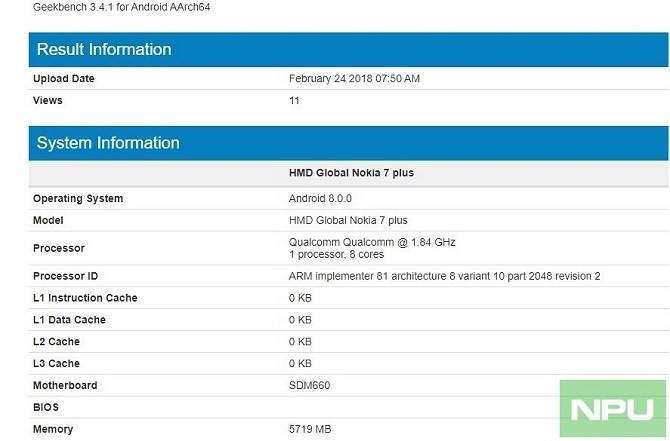
Task: Select the ARM implementer 81 architecture value
Action: tap(444, 276)
